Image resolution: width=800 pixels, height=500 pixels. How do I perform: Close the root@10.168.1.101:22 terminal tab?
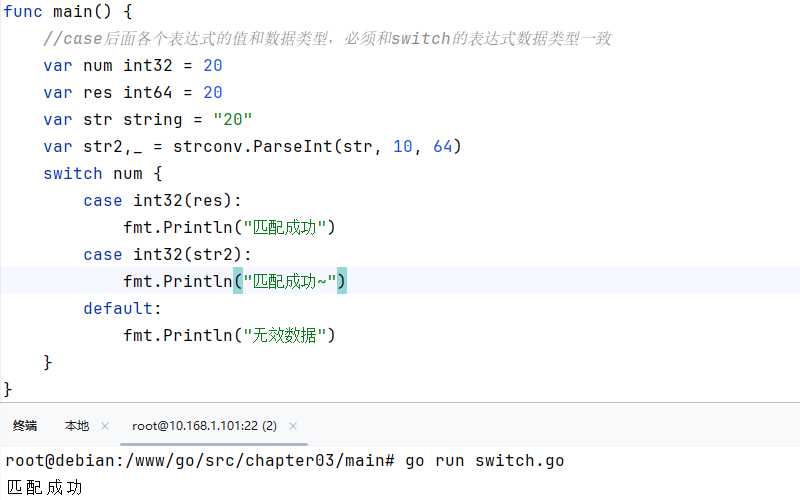[293, 426]
